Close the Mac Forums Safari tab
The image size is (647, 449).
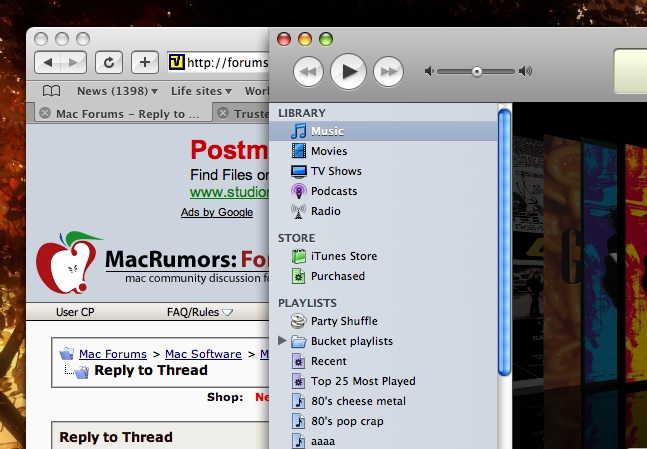pos(45,113)
